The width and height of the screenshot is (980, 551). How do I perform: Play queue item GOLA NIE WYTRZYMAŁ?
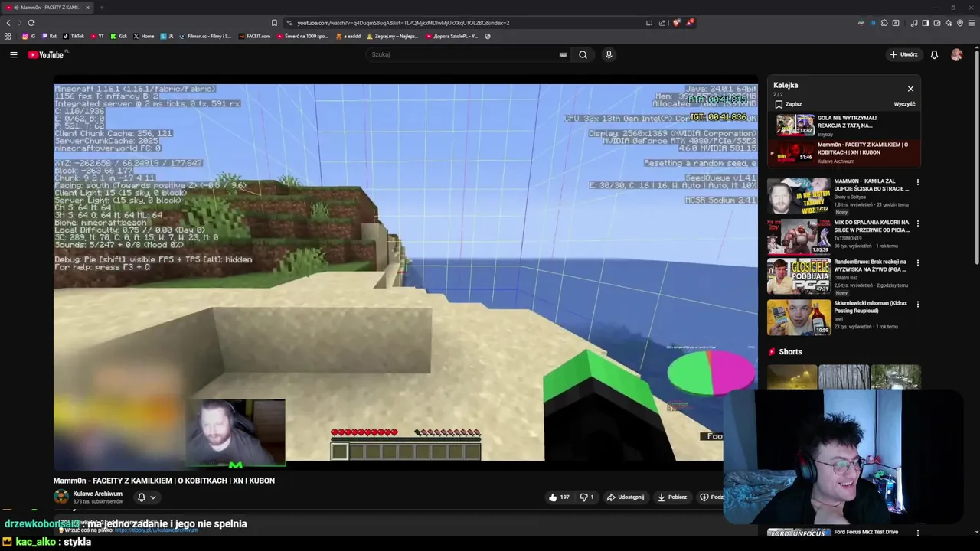coord(844,125)
